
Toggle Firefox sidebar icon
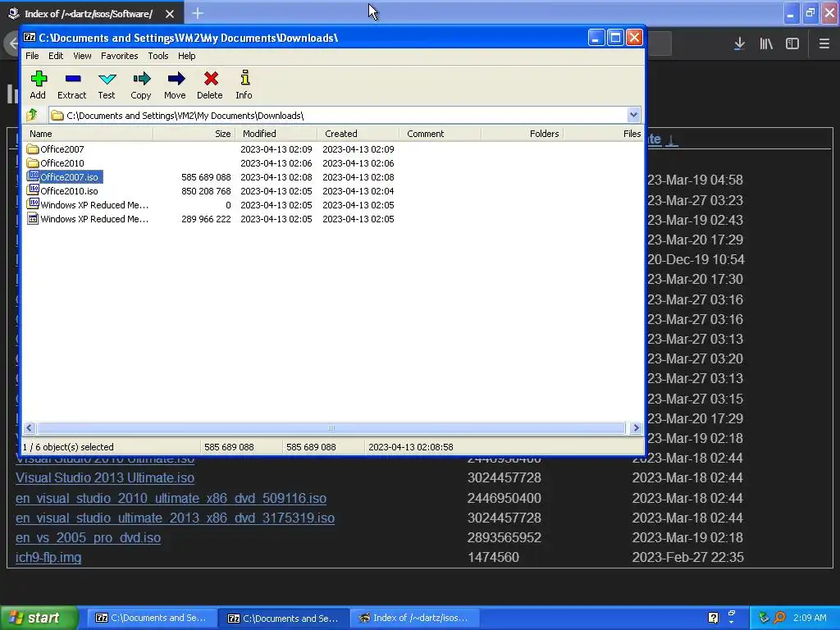[x=792, y=44]
